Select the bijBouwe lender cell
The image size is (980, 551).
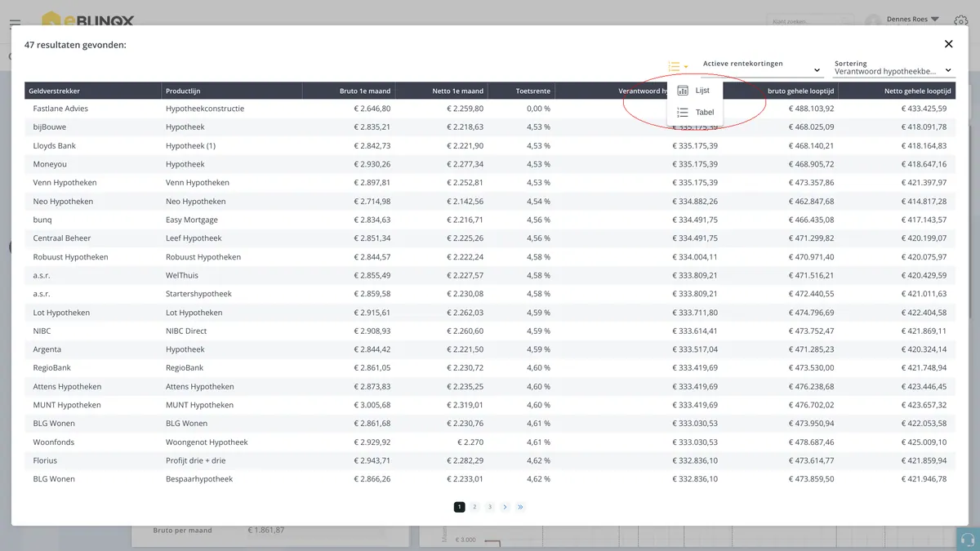coord(50,127)
